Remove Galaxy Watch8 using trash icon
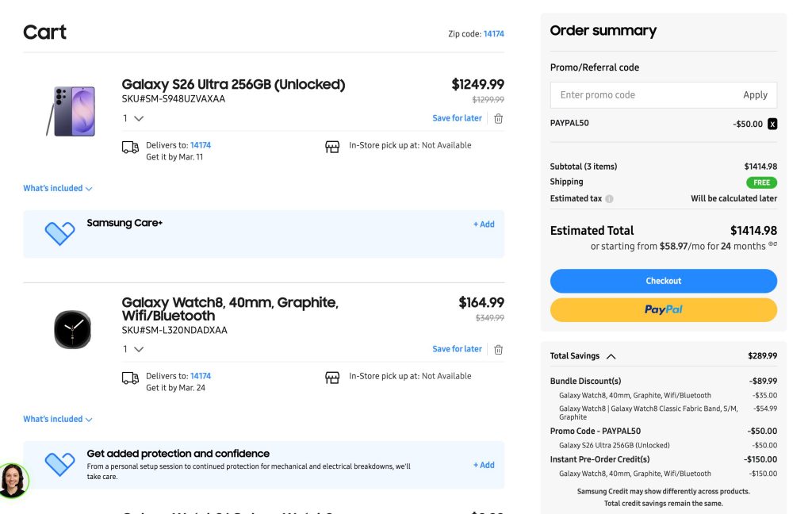The image size is (812, 514). click(498, 349)
